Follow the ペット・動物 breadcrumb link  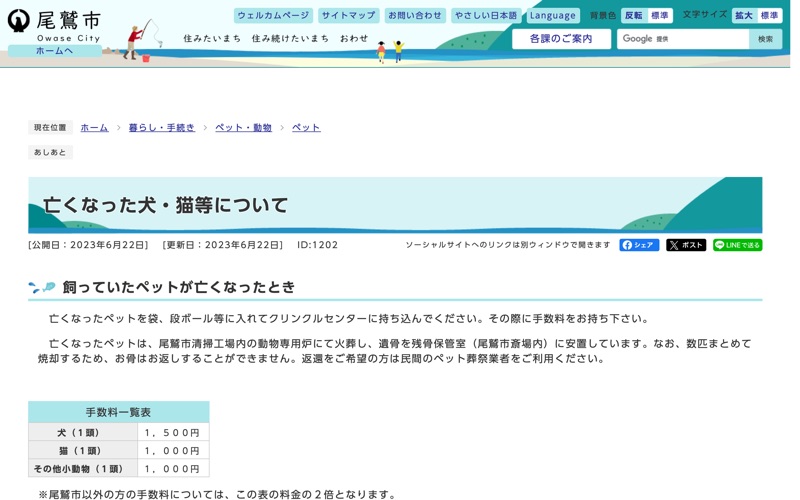243,128
